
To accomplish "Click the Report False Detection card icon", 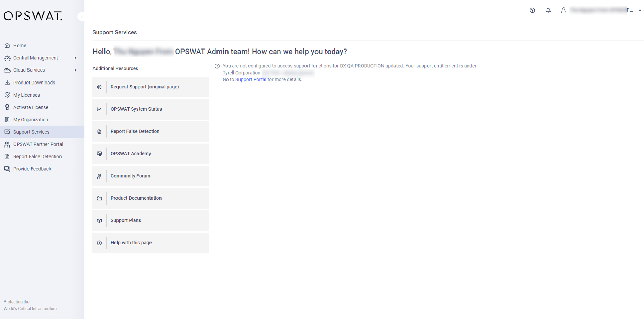I will [x=99, y=132].
